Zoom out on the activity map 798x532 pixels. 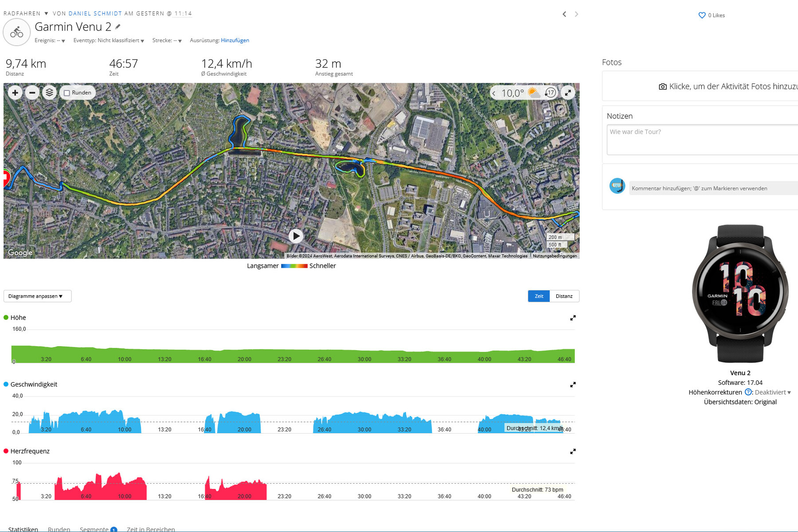point(32,93)
